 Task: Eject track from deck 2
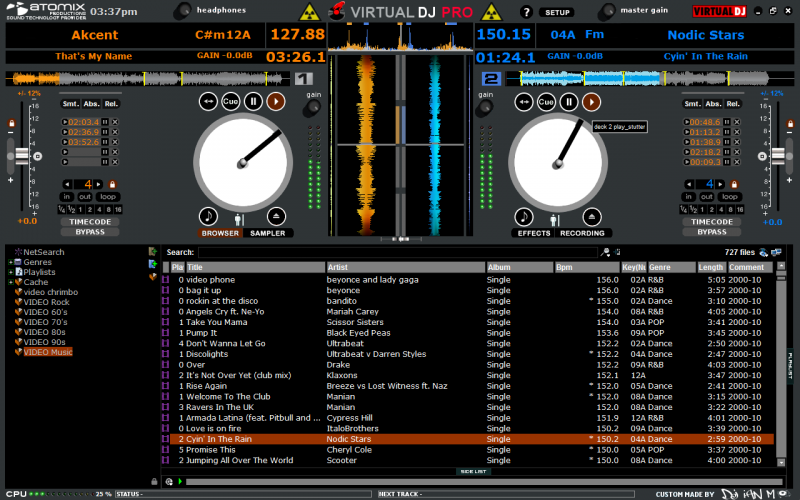click(x=592, y=217)
